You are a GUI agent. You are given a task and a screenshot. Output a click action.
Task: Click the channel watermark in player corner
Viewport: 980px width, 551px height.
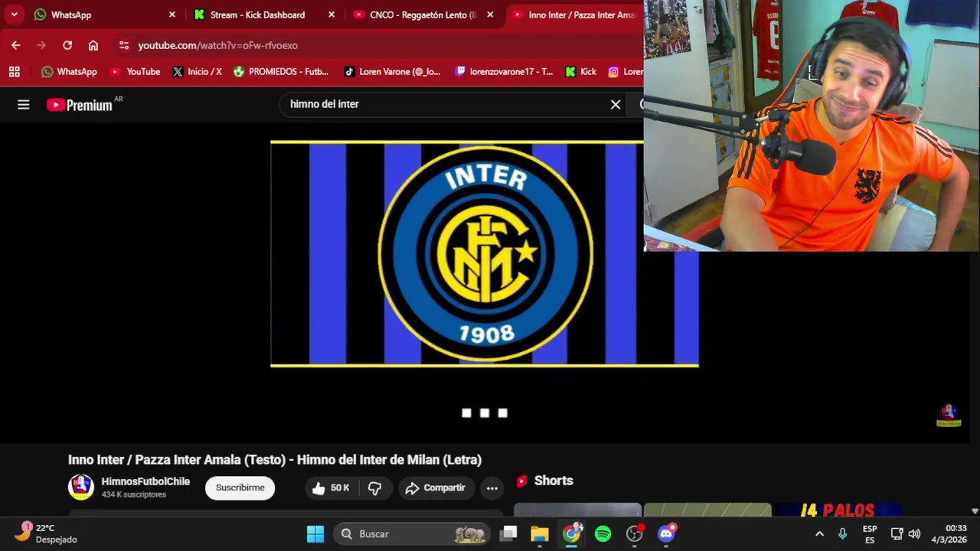949,415
